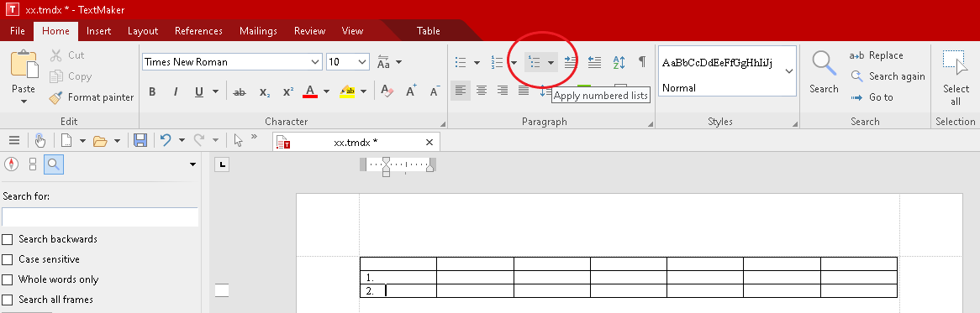
Task: Click the Undo arrow icon
Action: pyautogui.click(x=166, y=140)
